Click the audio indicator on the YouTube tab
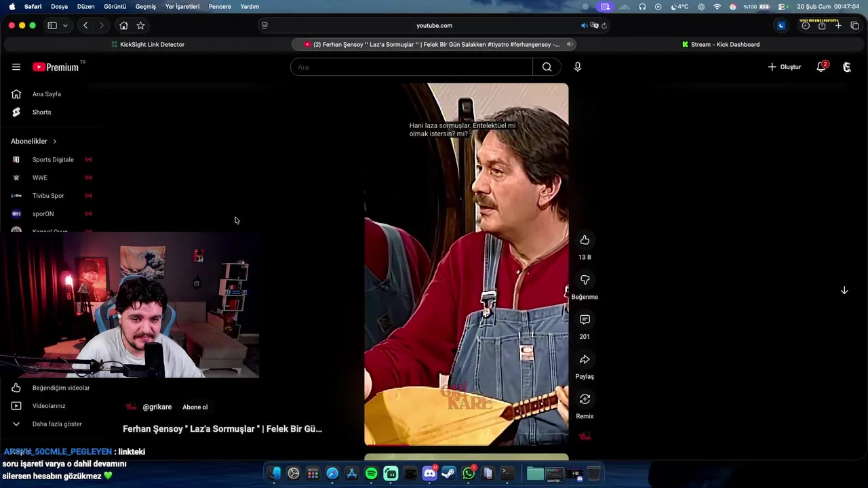Viewport: 868px width, 488px height. [x=570, y=45]
